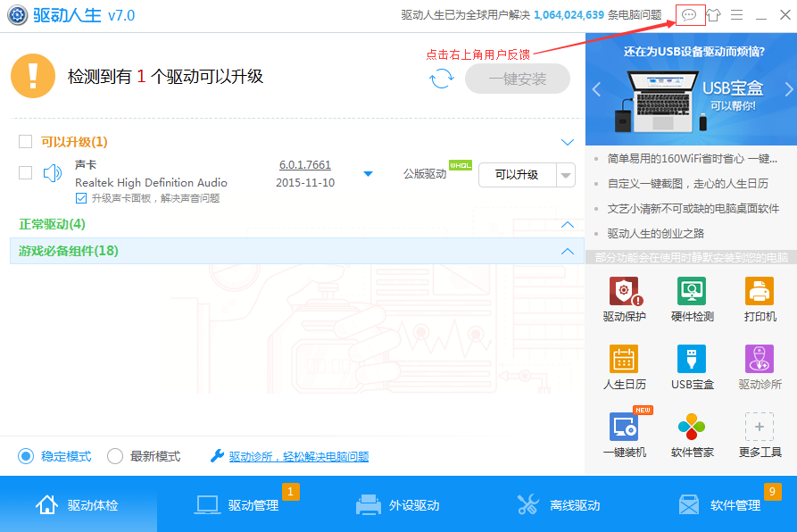Switch to 软件管理 tab
The image size is (797, 532).
[718, 504]
